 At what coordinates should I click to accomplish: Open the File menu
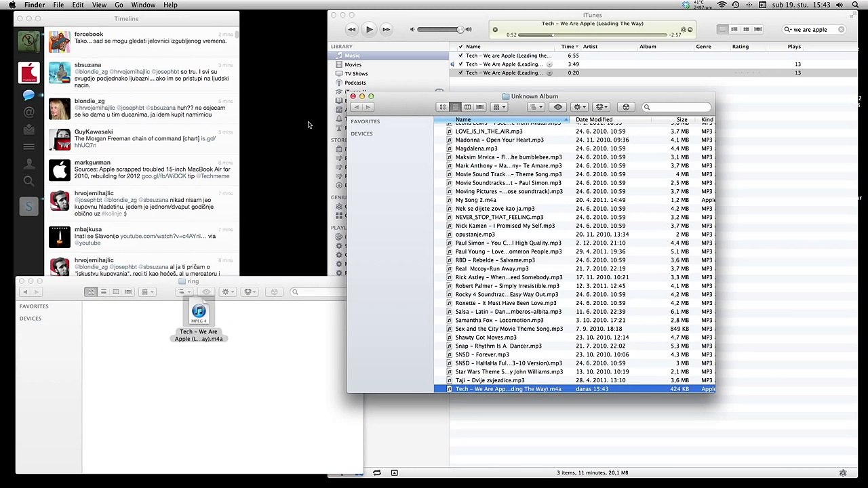coord(58,5)
